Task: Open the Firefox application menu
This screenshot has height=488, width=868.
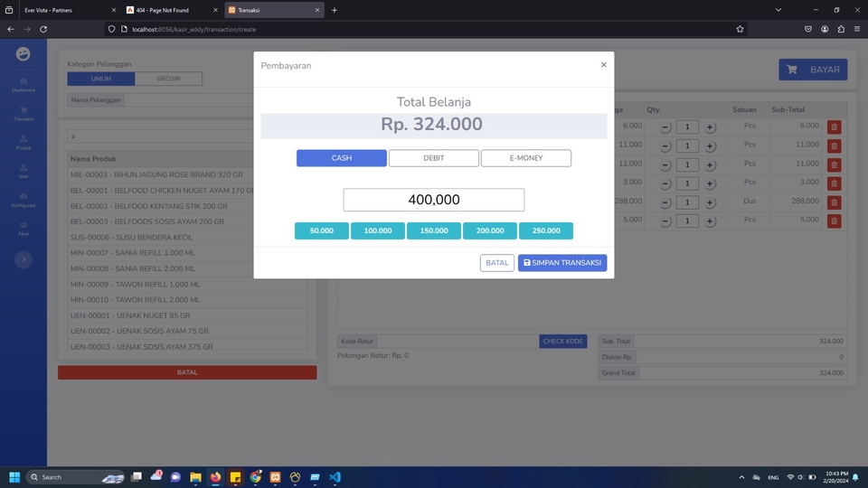Action: 857,29
